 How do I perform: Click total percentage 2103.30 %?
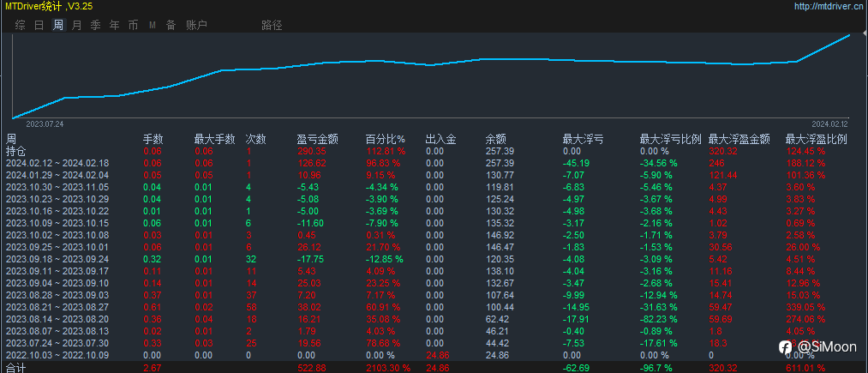(x=388, y=368)
